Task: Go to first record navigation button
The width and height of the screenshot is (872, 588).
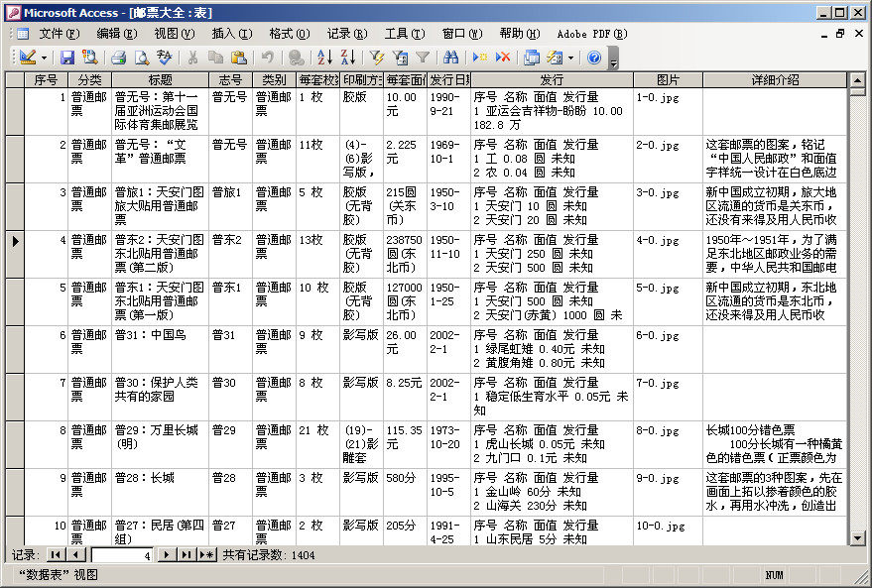Action: click(55, 554)
